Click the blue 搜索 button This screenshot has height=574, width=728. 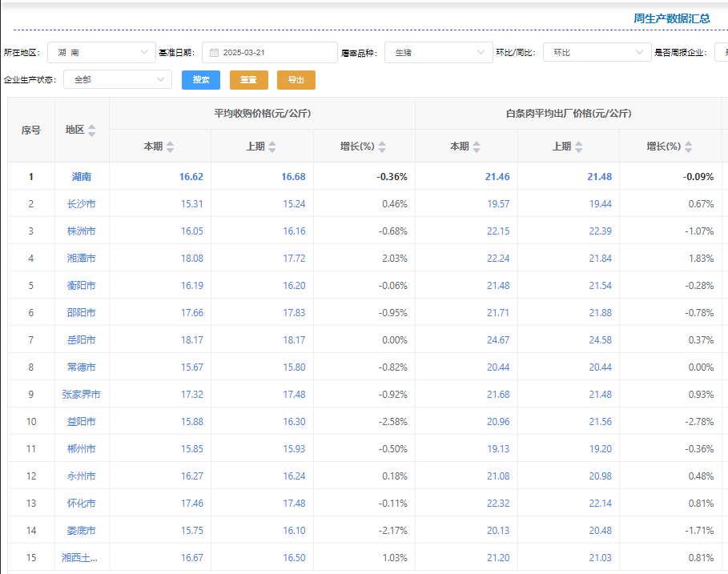point(201,80)
